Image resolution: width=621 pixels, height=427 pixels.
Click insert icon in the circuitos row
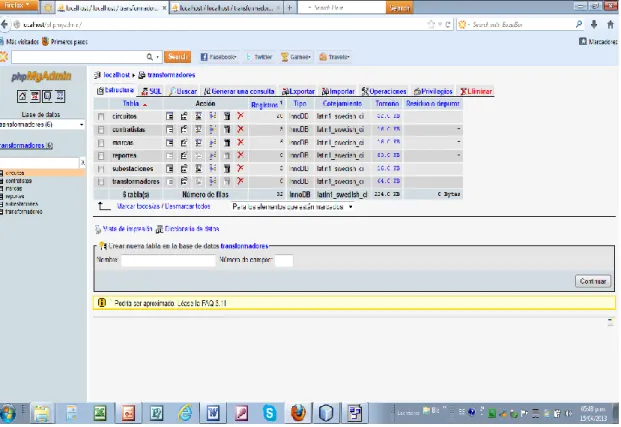click(x=213, y=116)
